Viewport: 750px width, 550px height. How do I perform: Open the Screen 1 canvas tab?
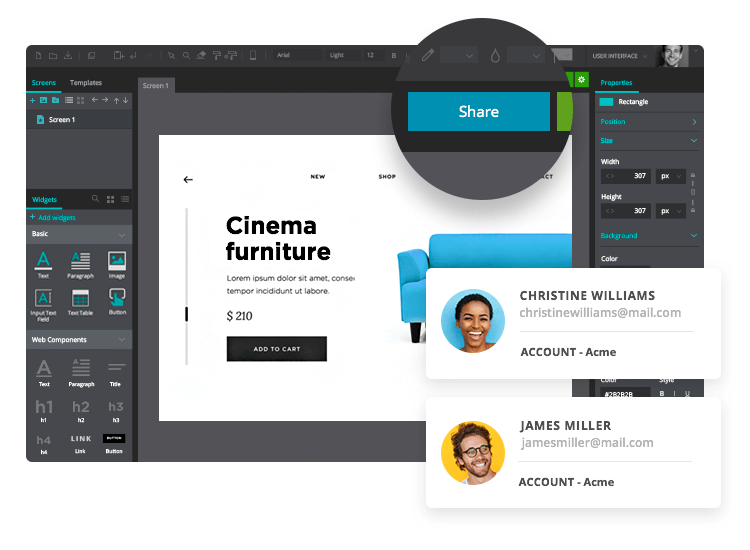pyautogui.click(x=155, y=86)
